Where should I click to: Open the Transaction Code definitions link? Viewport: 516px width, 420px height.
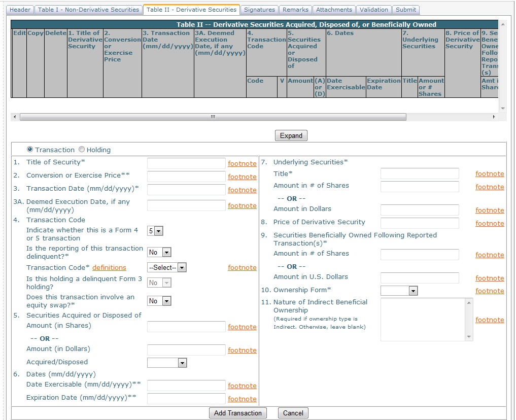pos(109,267)
